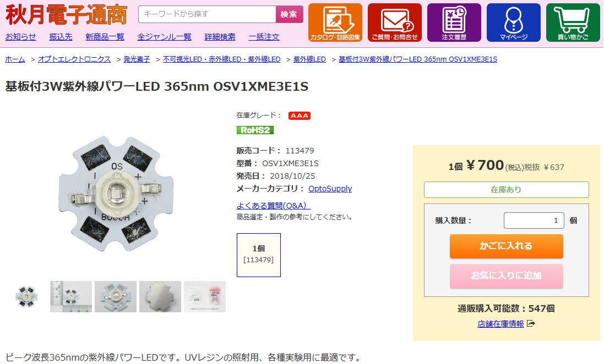Focus the 購入数量 quantity input box
Screen dimensions: 604x364
tap(534, 220)
